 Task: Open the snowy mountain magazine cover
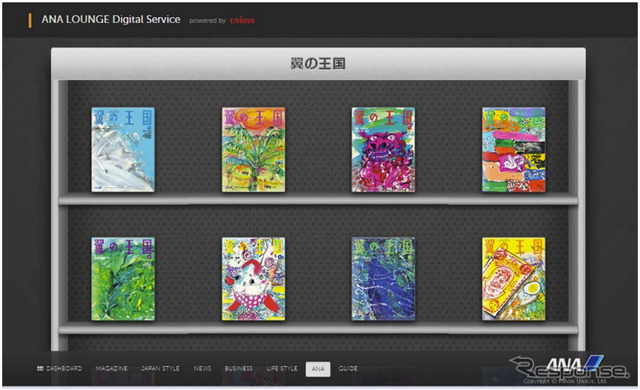tap(123, 149)
